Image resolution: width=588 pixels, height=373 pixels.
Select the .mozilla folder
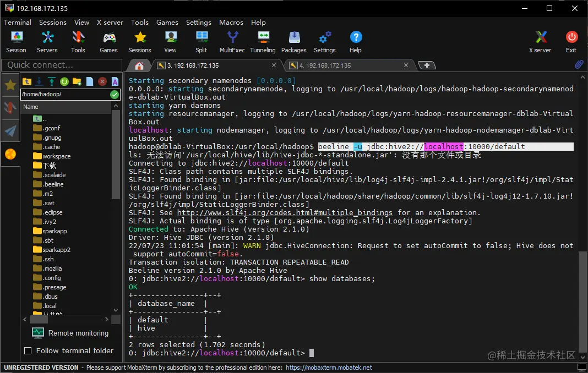click(48, 268)
